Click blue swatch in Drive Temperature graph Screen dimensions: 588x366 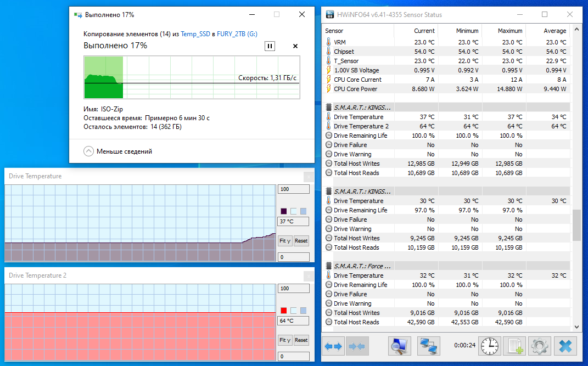pyautogui.click(x=304, y=211)
